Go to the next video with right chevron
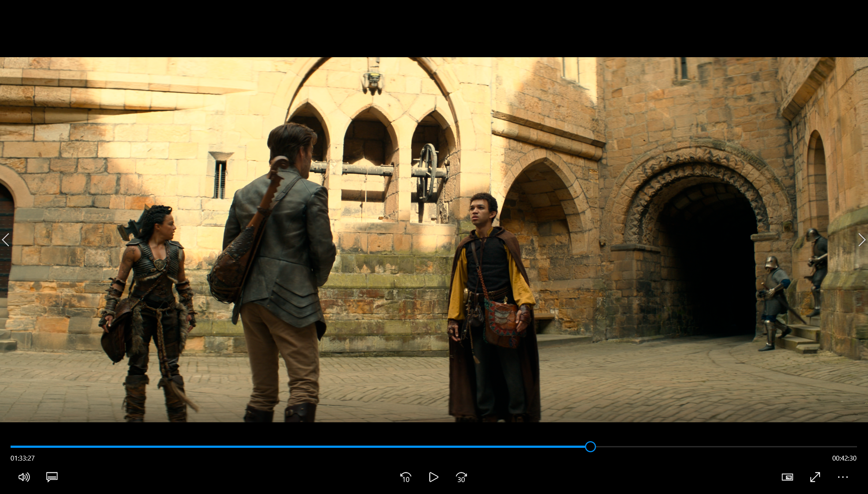 click(861, 240)
